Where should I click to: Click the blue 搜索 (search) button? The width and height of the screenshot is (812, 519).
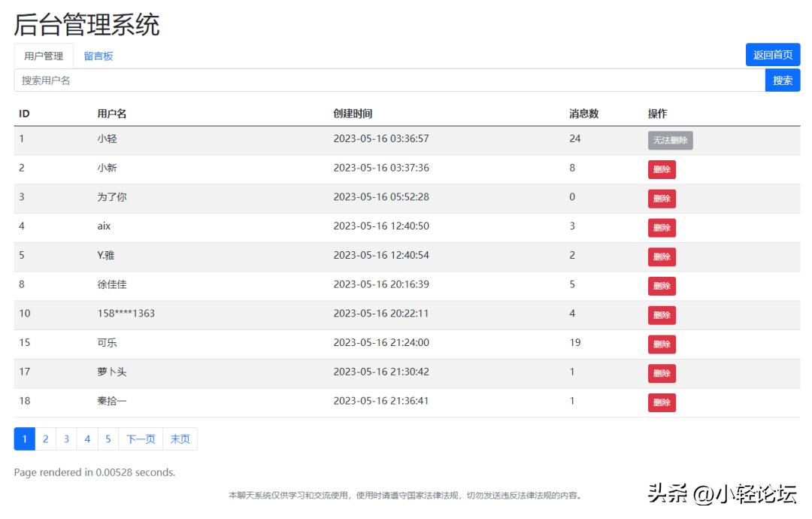[x=783, y=80]
